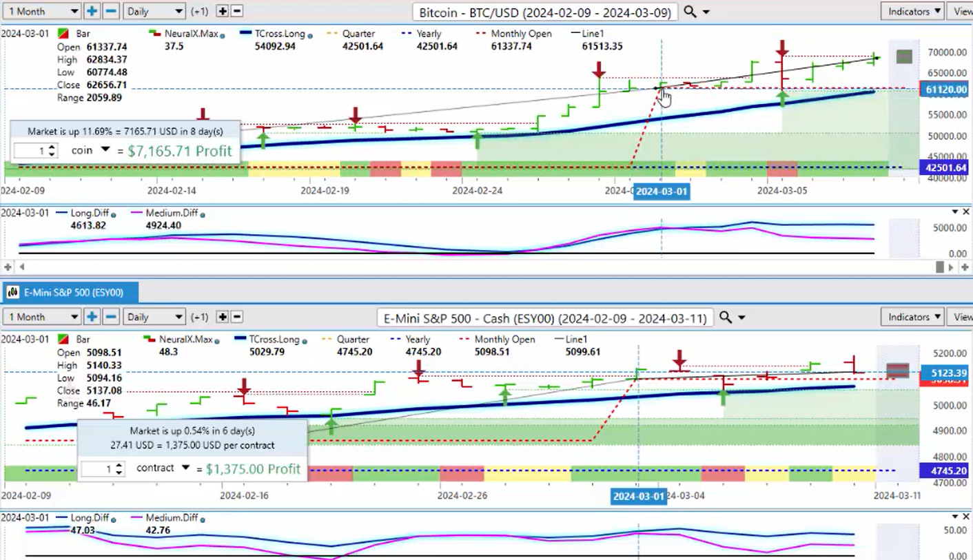
Task: Click the E-Mini title symbol field
Action: point(546,318)
